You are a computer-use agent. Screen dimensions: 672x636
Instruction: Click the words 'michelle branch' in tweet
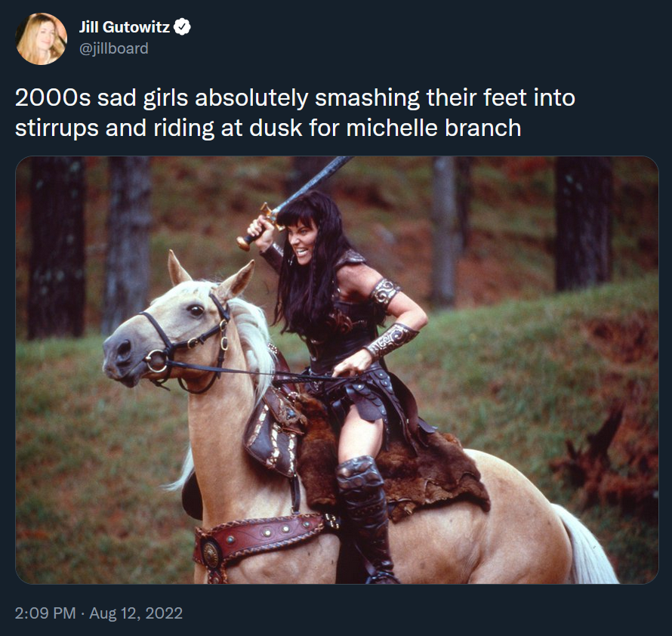pyautogui.click(x=433, y=128)
